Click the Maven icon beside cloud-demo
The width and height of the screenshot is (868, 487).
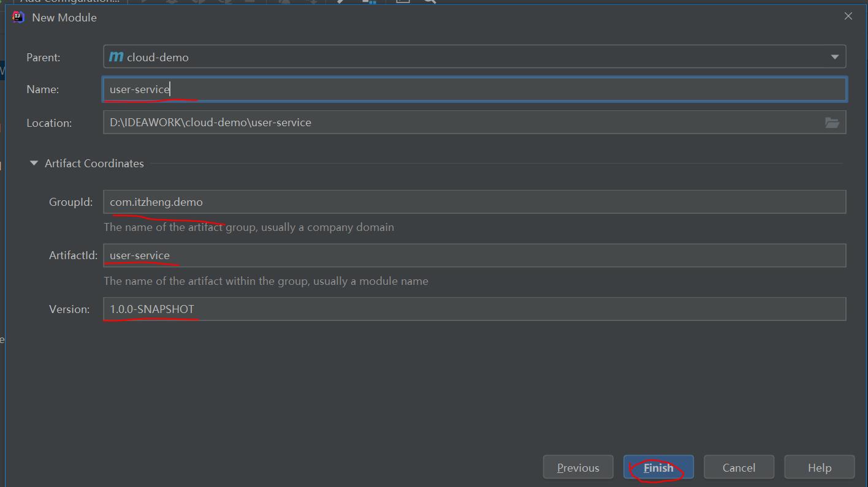116,57
